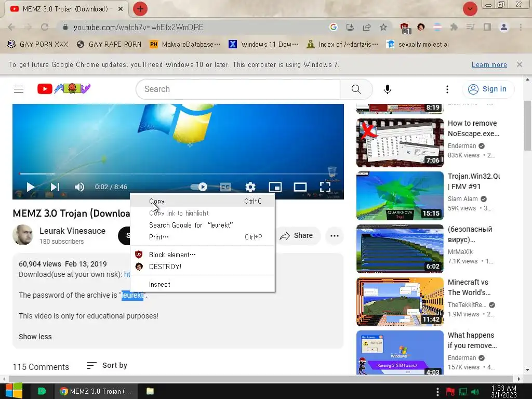
Task: Open Windows Start button
Action: [14, 391]
